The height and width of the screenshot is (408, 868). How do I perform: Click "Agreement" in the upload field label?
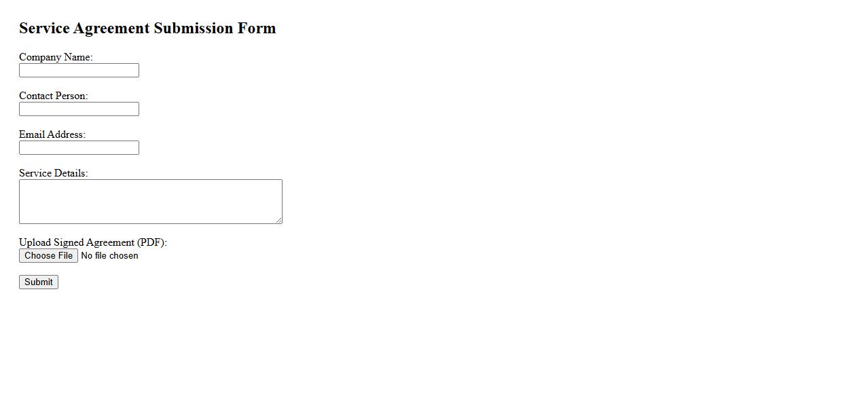pyautogui.click(x=110, y=242)
